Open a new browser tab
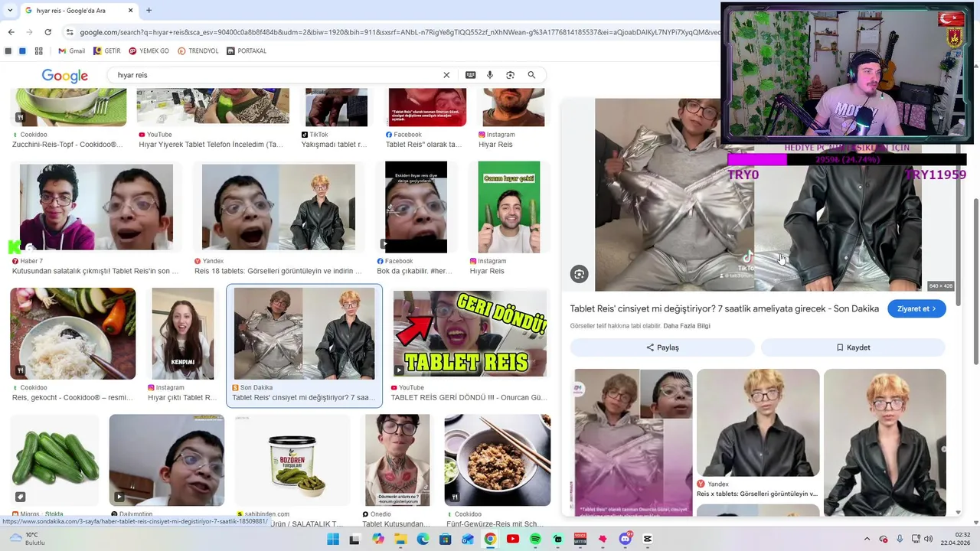Screen dimensions: 980x551 (149, 11)
